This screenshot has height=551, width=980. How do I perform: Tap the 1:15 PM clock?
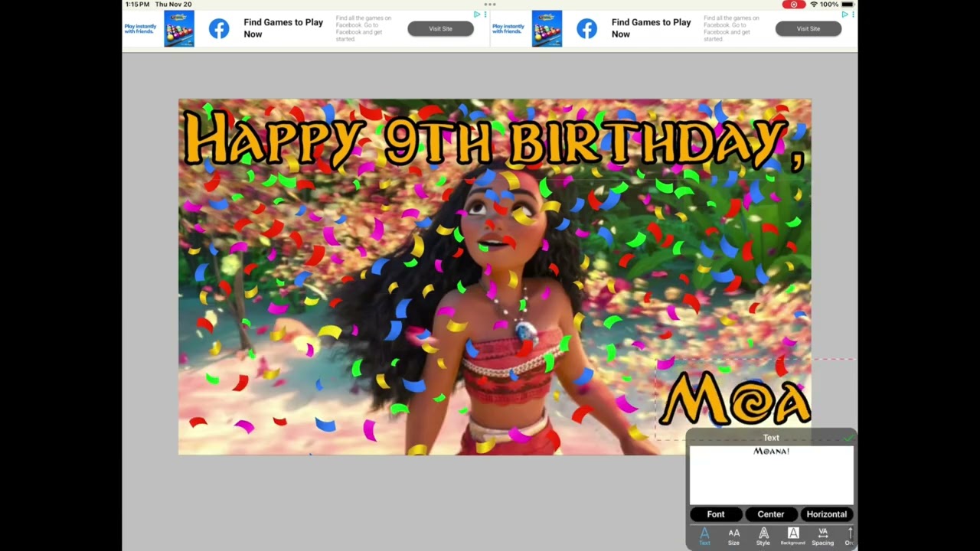(x=137, y=5)
